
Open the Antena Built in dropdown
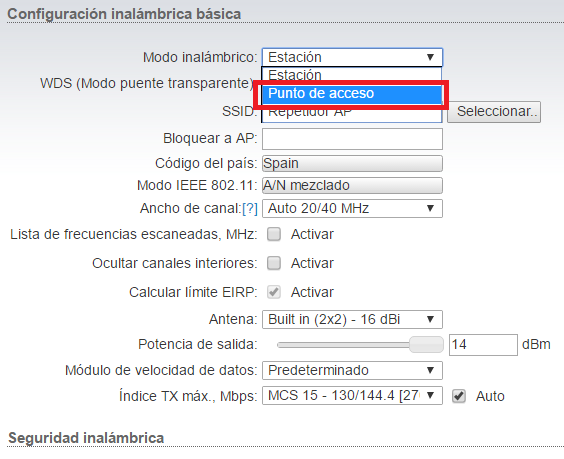[x=352, y=319]
